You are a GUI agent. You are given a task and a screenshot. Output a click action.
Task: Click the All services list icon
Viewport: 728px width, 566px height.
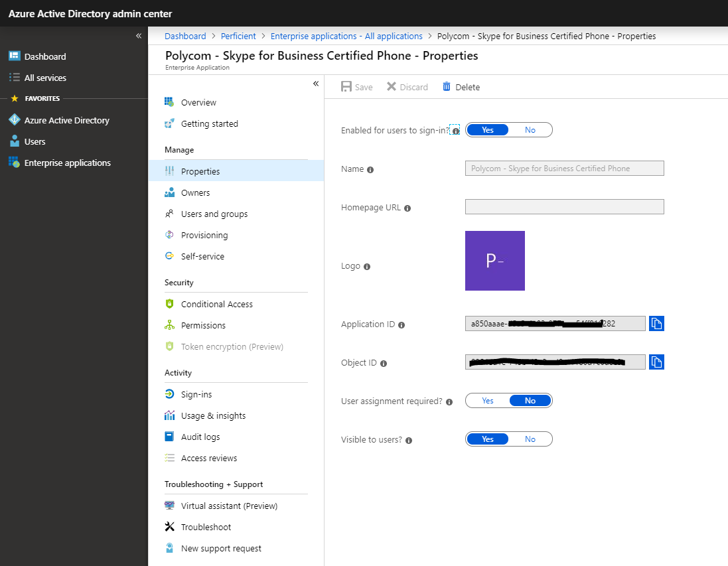pos(15,78)
